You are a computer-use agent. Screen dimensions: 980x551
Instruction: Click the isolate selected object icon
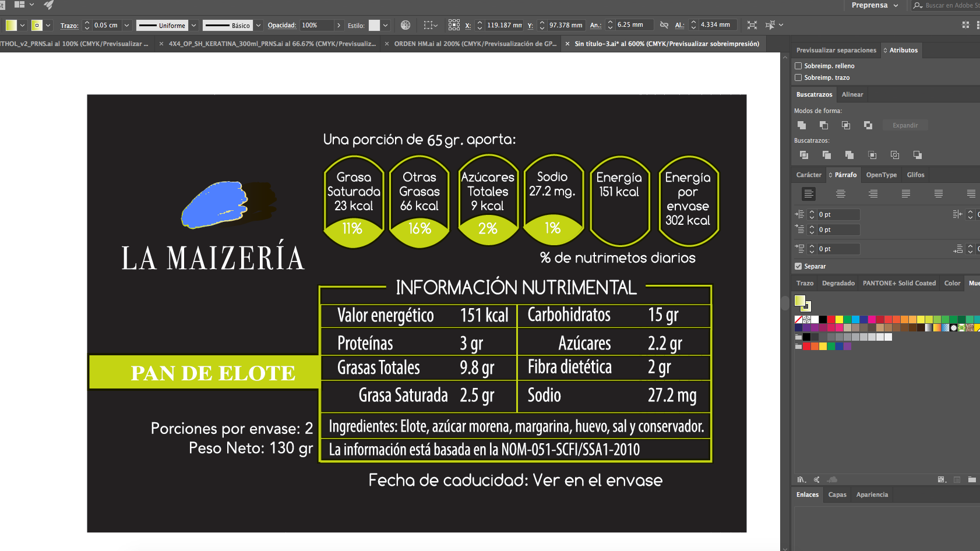[x=752, y=25]
